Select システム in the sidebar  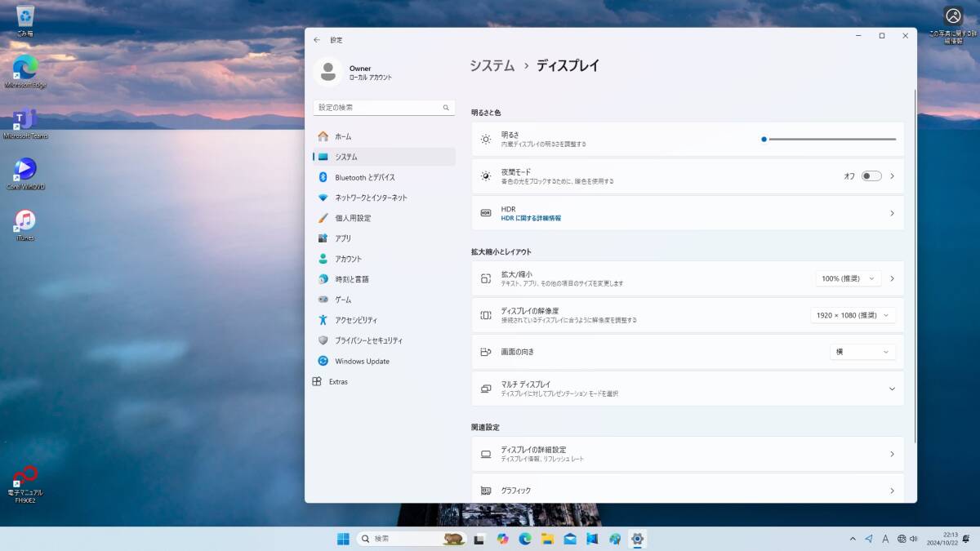click(384, 157)
